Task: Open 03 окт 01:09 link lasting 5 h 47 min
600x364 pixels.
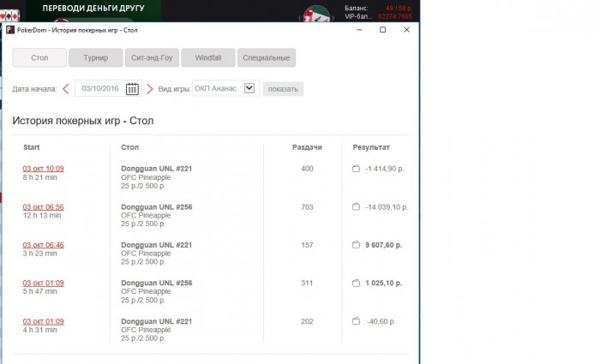Action: 43,283
